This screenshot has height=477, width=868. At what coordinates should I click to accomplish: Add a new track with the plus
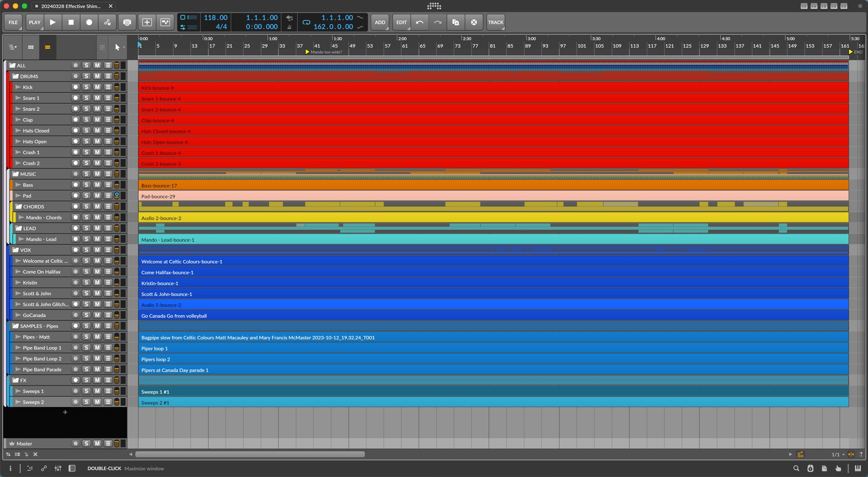[x=65, y=412]
